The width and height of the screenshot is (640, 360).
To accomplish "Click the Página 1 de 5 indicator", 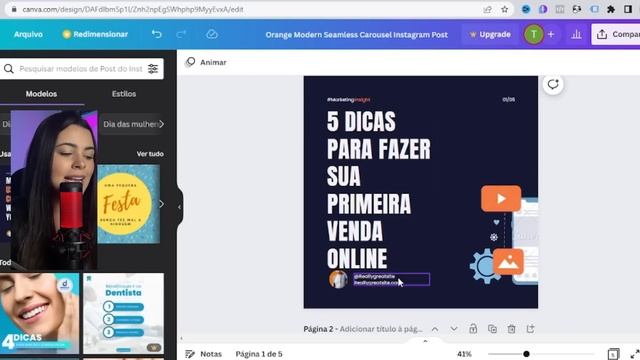I will [259, 354].
